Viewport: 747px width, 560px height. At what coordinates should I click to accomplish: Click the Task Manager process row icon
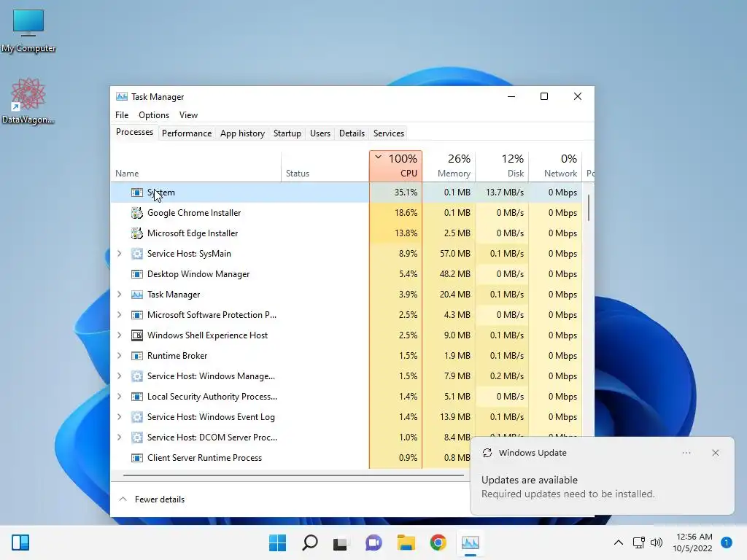pyautogui.click(x=136, y=295)
